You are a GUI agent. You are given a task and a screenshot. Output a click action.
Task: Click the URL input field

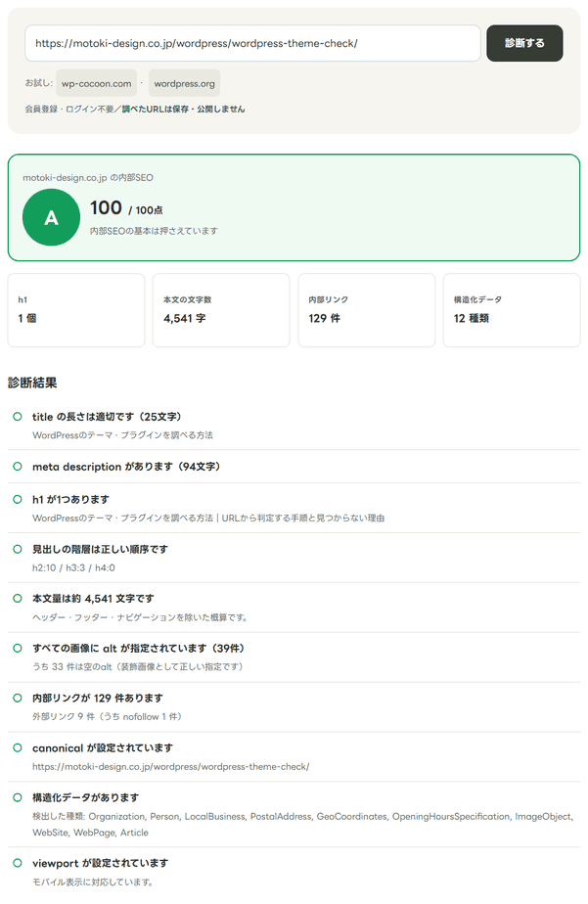coord(252,43)
